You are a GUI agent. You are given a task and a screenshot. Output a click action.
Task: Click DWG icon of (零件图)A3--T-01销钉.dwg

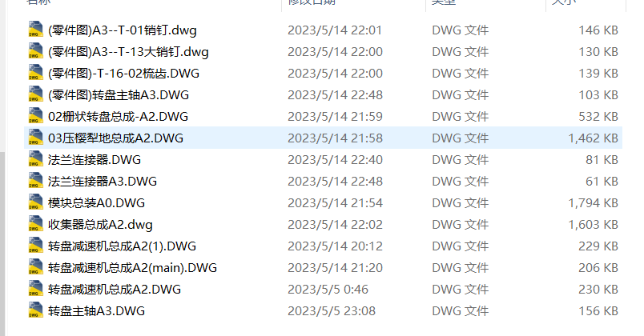[36, 30]
